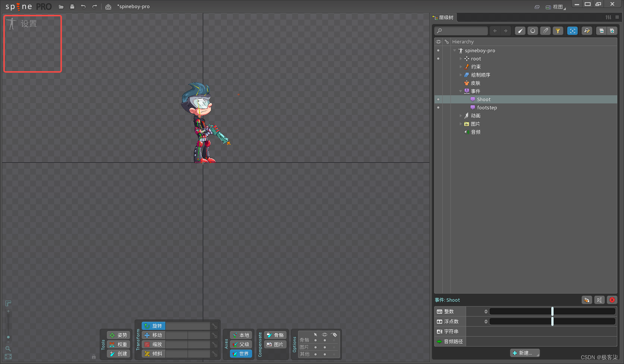Viewport: 624px width, 364px height.
Task: Open project via folder icon in title bar
Action: [x=61, y=7]
